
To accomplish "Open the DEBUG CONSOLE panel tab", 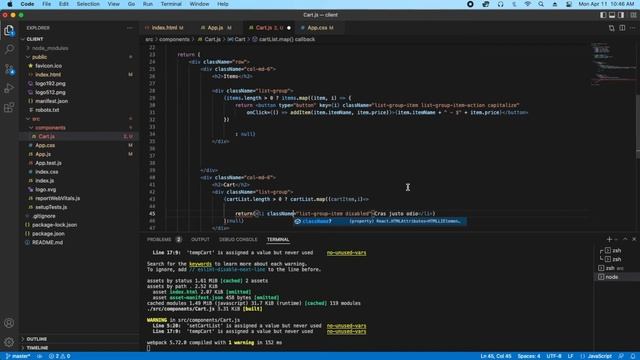I will coord(238,240).
